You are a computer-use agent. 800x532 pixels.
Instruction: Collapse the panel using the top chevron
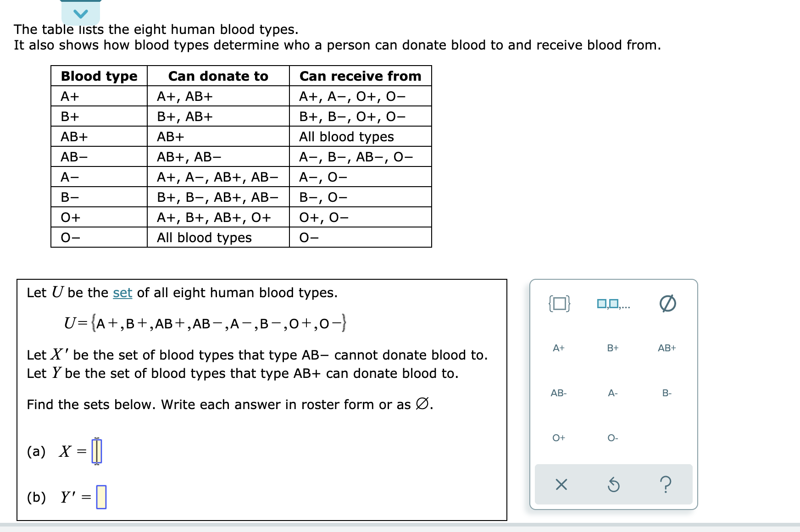coord(81,13)
